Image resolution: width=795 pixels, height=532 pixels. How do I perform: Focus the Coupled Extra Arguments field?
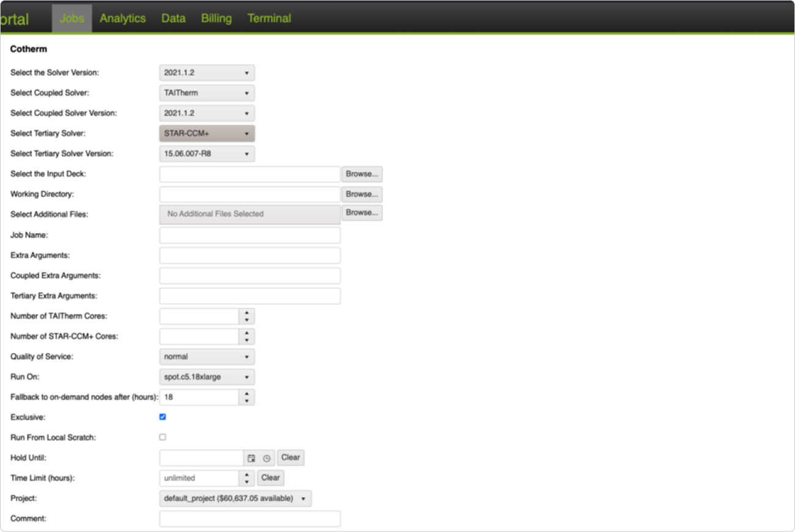pos(250,275)
